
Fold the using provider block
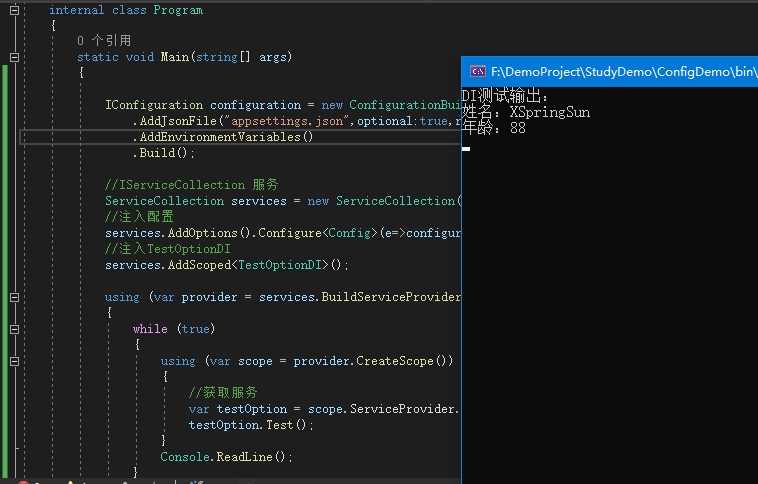15,297
